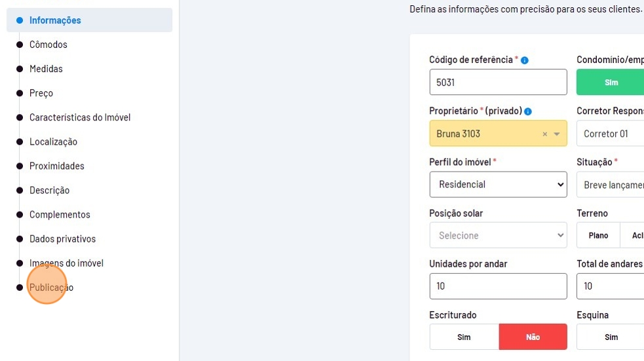Click info icon beside Código de referência
The width and height of the screenshot is (644, 361).
(525, 60)
